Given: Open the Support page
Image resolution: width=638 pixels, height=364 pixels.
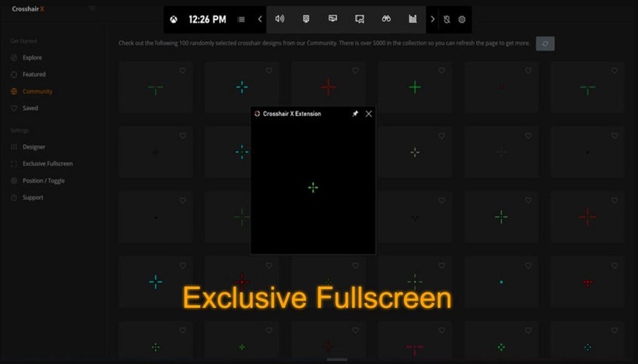Looking at the screenshot, I should [33, 198].
